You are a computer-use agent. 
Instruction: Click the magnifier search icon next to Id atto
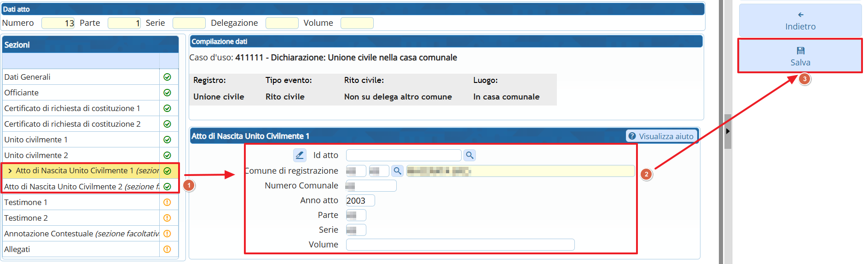click(x=469, y=155)
